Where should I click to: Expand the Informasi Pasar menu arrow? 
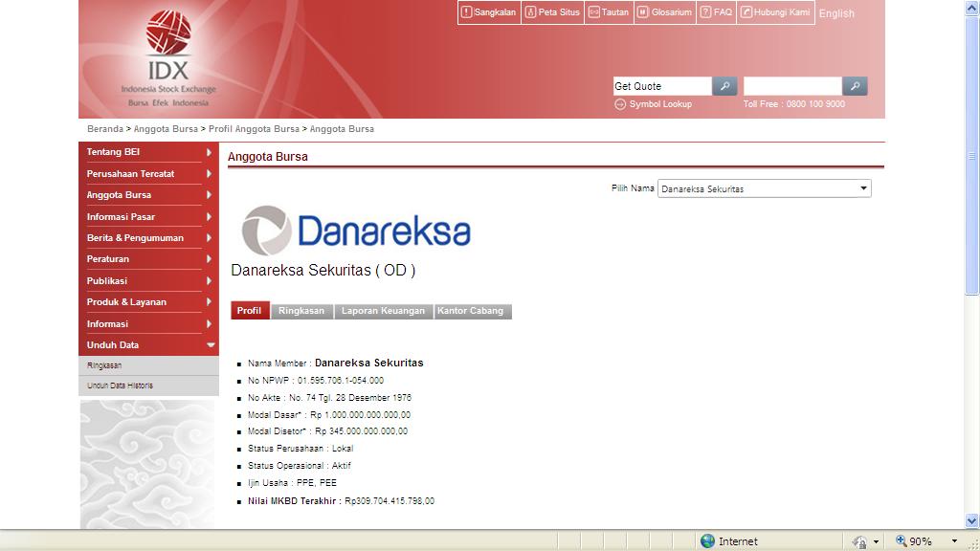(209, 217)
